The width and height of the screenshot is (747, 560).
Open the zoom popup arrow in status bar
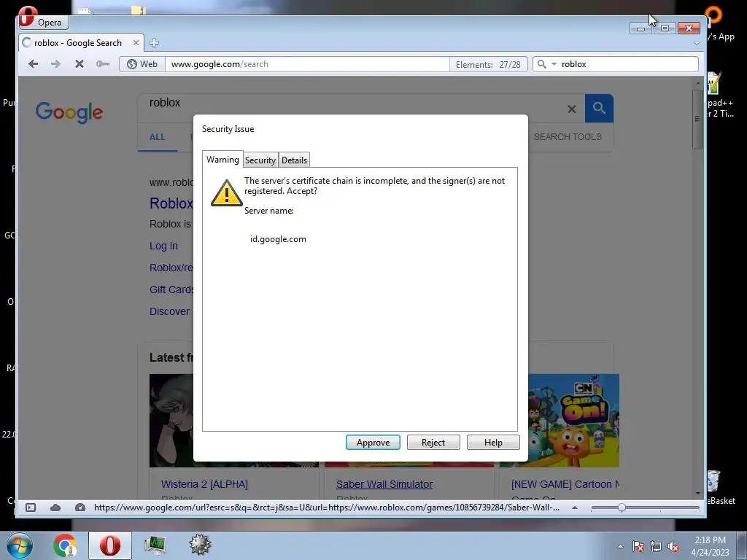click(x=575, y=507)
